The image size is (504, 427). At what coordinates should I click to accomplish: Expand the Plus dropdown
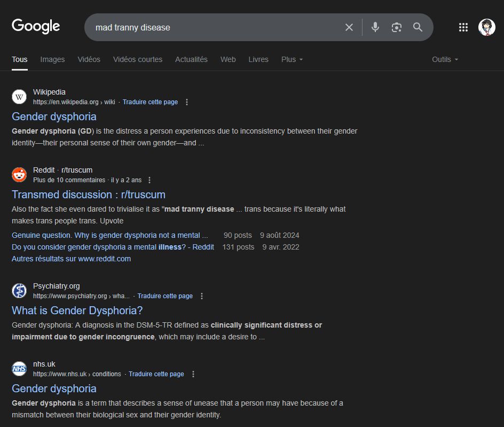(292, 59)
